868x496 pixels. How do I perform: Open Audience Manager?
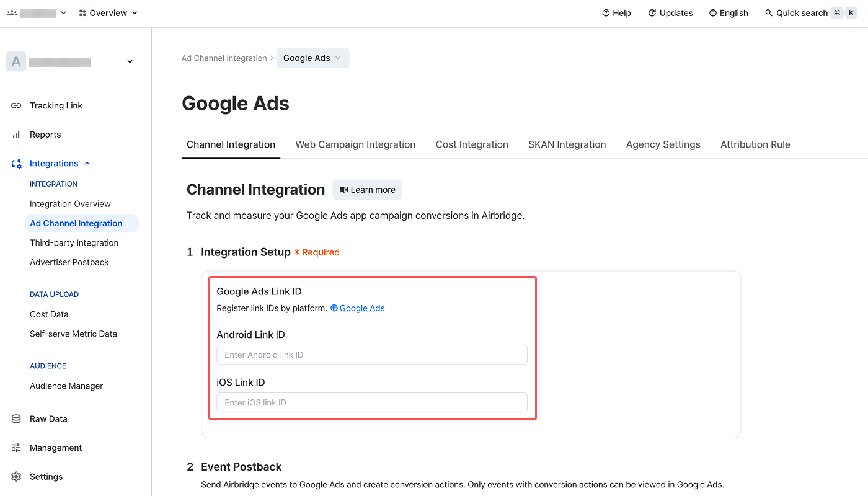tap(66, 386)
